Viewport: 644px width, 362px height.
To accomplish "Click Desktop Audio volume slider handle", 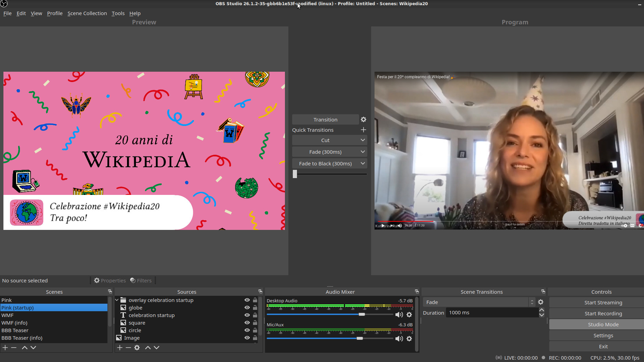I will click(362, 314).
